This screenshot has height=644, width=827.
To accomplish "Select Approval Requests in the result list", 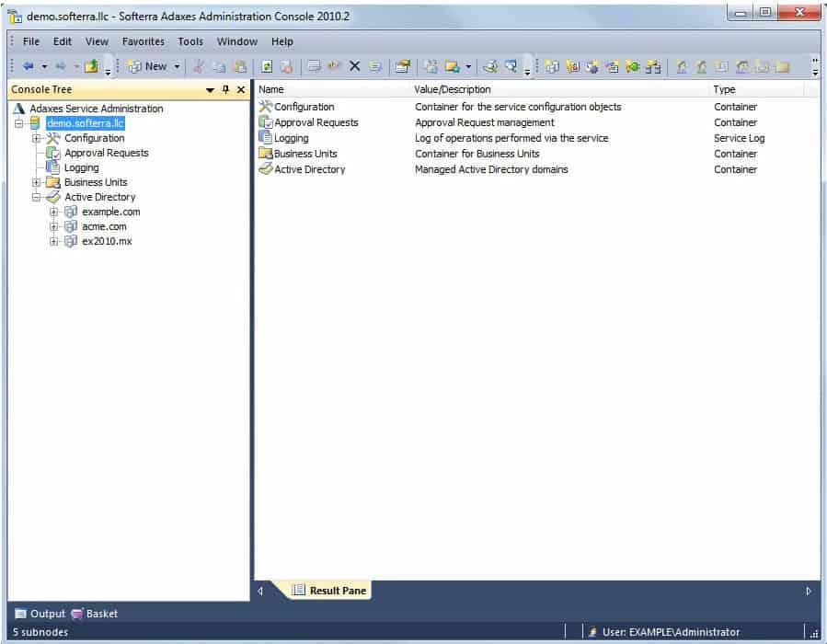I will [316, 122].
